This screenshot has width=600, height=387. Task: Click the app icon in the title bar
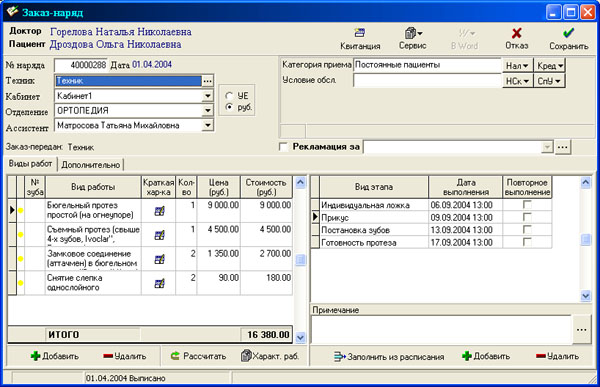(12, 11)
